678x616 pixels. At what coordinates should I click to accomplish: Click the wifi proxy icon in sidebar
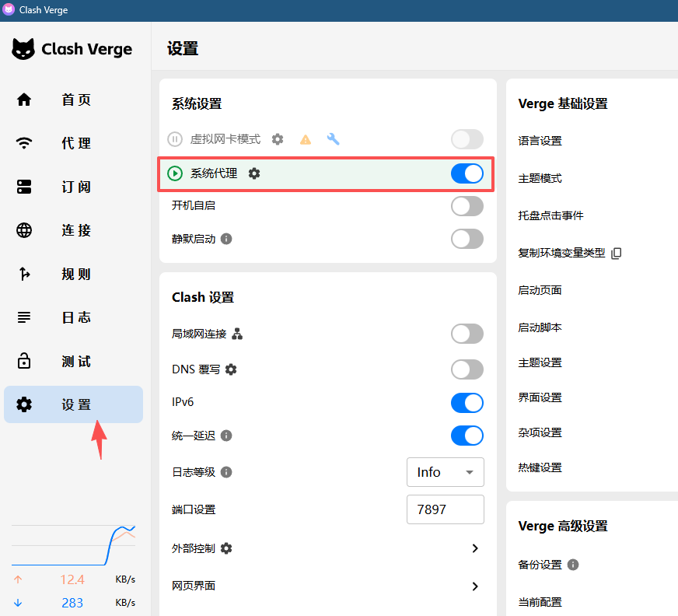point(24,143)
